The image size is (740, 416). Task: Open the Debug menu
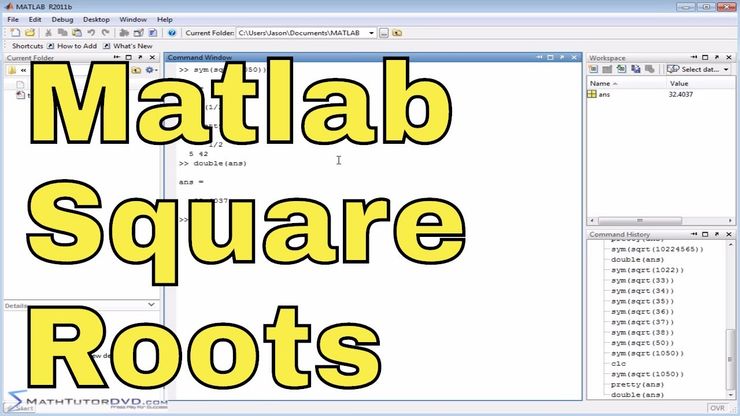[62, 19]
